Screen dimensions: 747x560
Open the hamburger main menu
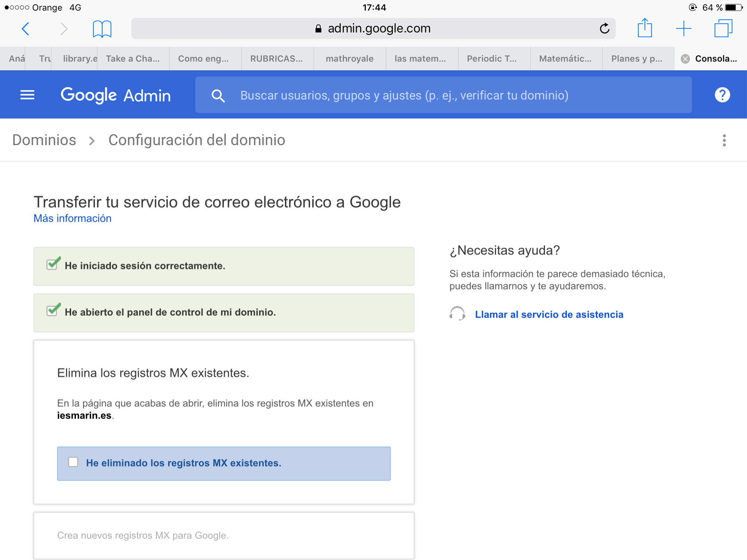point(27,95)
